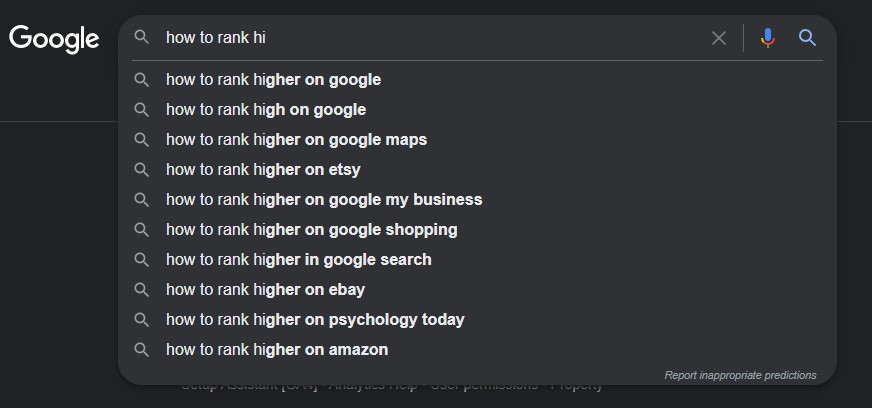The height and width of the screenshot is (408, 872).
Task: Choose 'higher on google my business' suggestion
Action: [324, 199]
